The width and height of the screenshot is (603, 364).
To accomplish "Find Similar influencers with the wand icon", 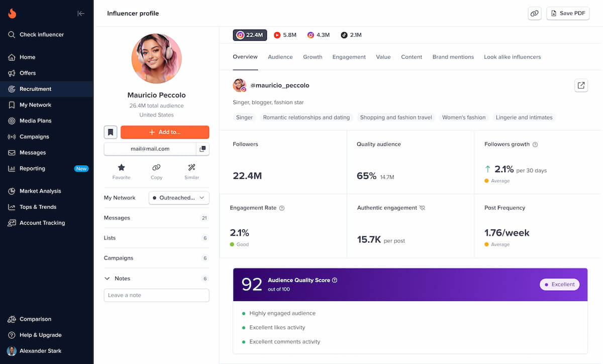I will (191, 171).
